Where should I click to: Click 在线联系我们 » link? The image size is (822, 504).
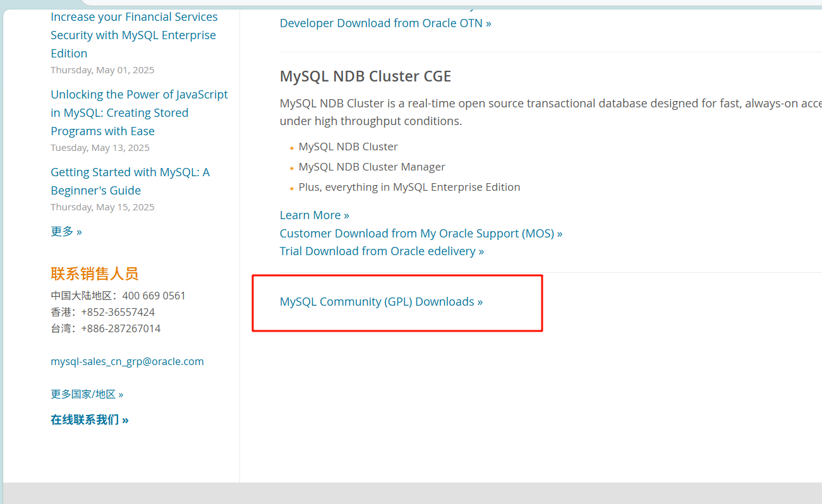pos(90,420)
